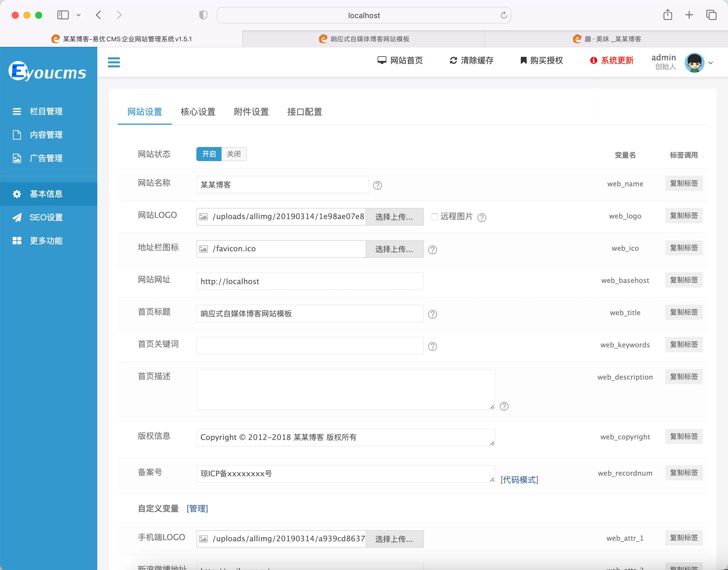
Task: Click image preview icon in 手机端LOGO field
Action: 203,539
